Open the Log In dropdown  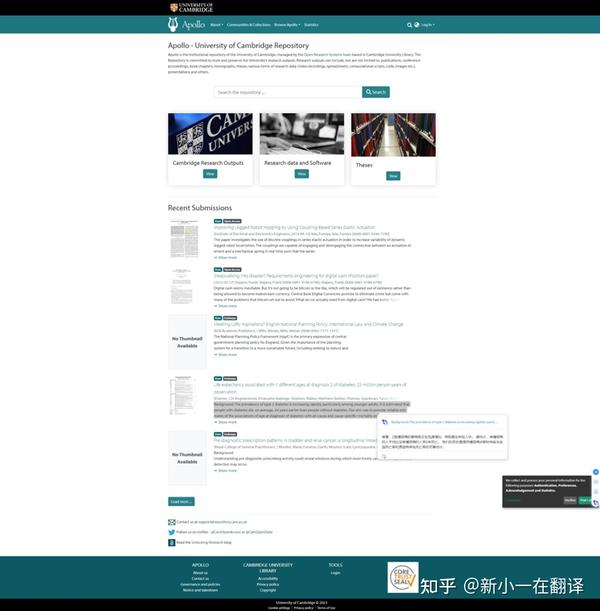[x=428, y=25]
